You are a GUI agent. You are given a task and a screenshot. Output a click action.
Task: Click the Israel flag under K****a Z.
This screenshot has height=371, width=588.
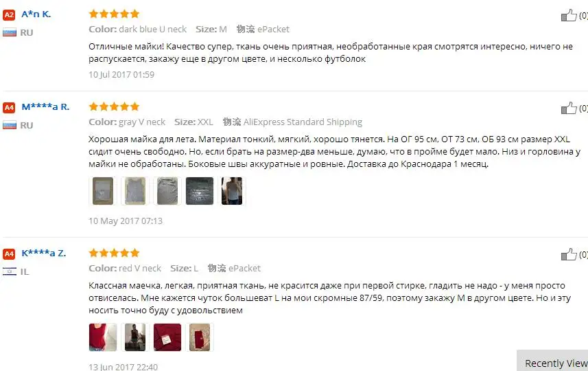[x=10, y=271]
